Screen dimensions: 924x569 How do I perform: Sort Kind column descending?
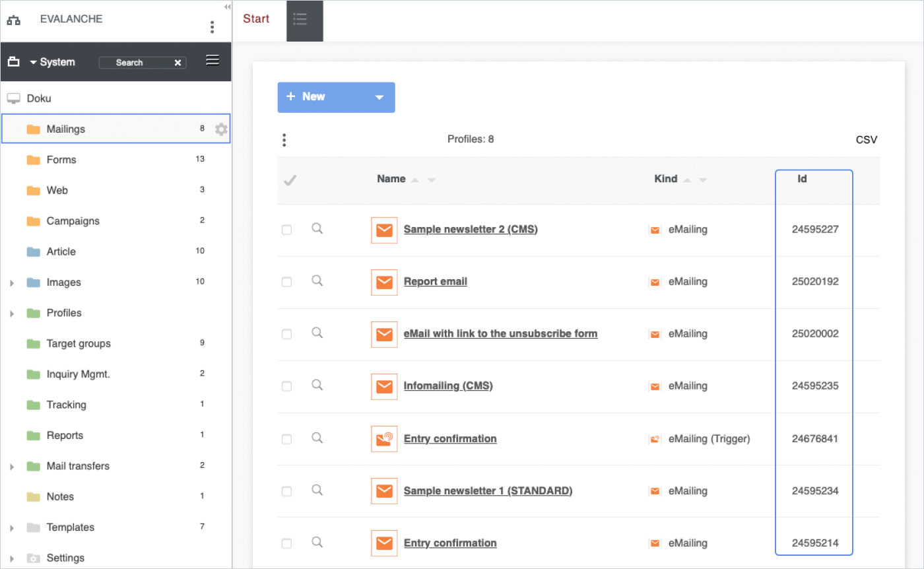click(704, 180)
